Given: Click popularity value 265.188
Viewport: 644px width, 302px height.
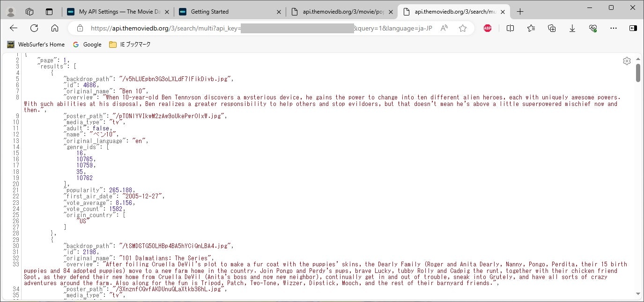Looking at the screenshot, I should [120, 190].
